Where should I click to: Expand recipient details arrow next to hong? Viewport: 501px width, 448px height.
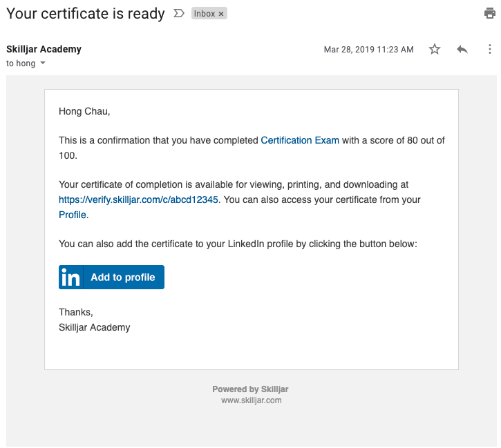[x=43, y=64]
